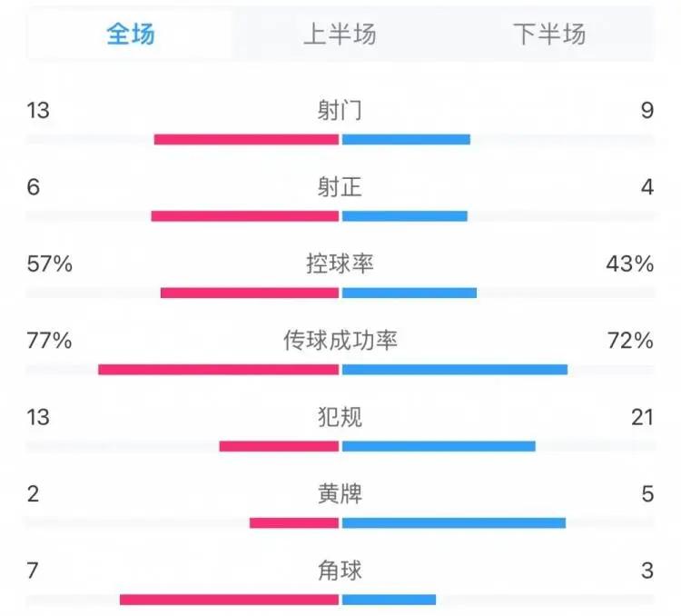Click the blue 黄牌 bar
Screen dimensions: 681x616
(454, 523)
